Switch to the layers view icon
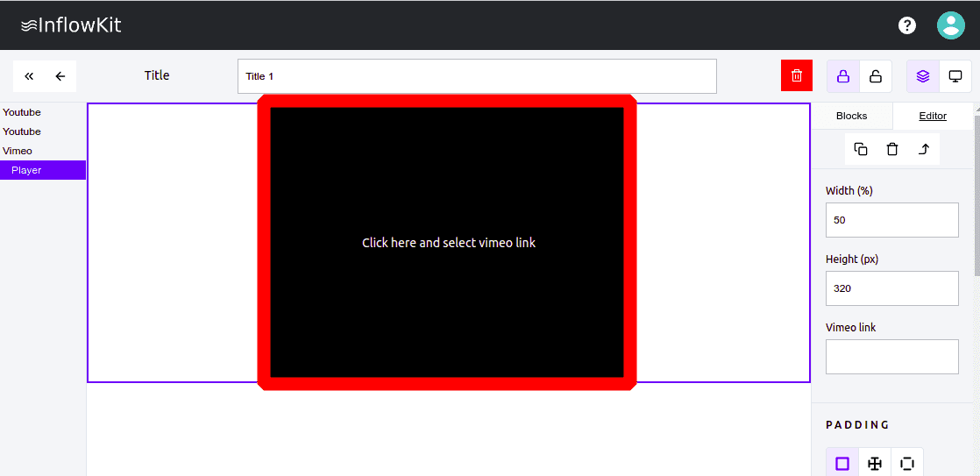This screenshot has height=476, width=980. click(922, 76)
